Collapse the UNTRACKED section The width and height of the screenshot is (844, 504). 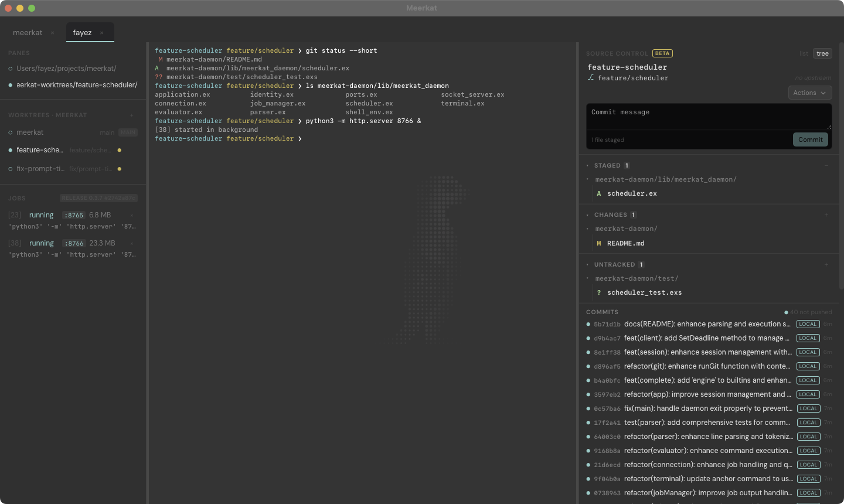coord(588,265)
